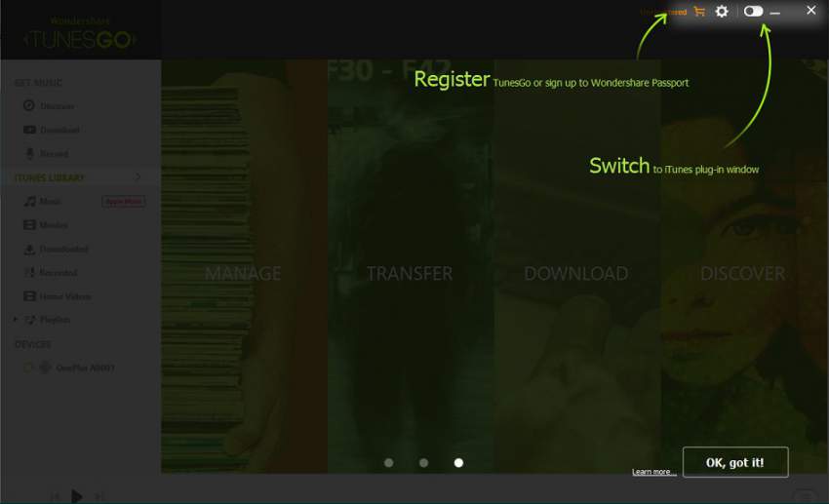The height and width of the screenshot is (504, 829).
Task: Click the orange shopping cart icon
Action: (699, 11)
